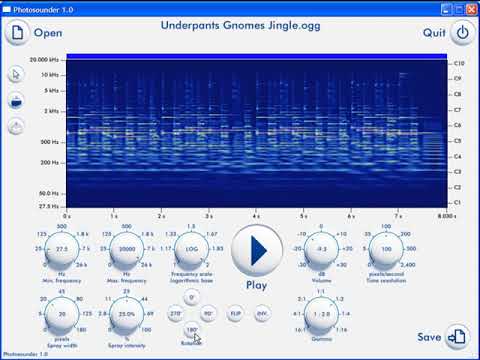The width and height of the screenshot is (480, 360).
Task: Rotate the image 180 degrees
Action: [x=192, y=330]
